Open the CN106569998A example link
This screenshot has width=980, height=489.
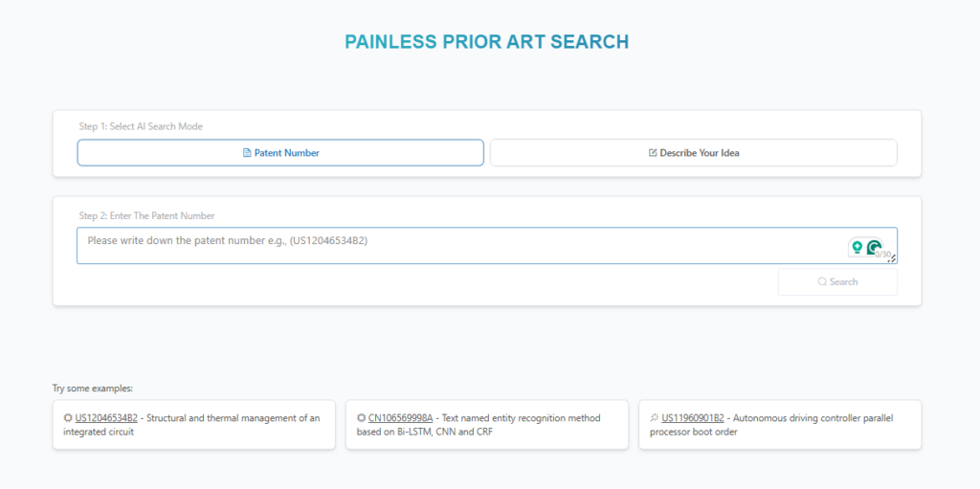pyautogui.click(x=400, y=418)
